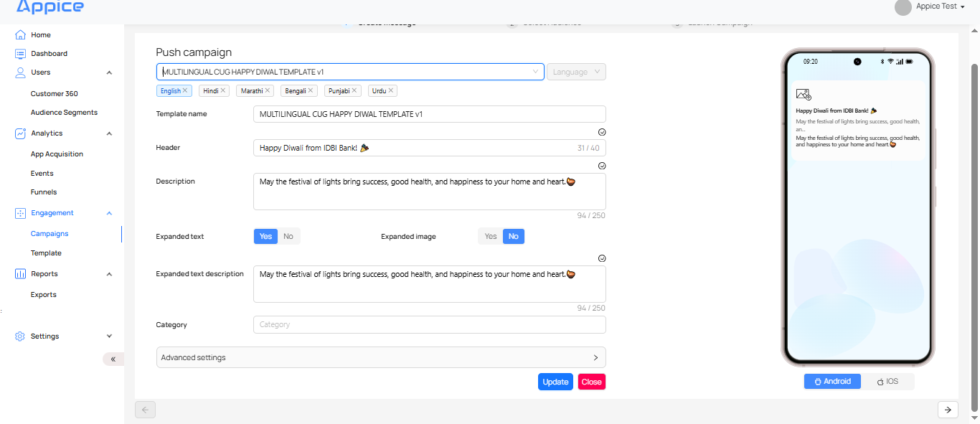
Task: Remove the Urdu language tag
Action: point(391,90)
